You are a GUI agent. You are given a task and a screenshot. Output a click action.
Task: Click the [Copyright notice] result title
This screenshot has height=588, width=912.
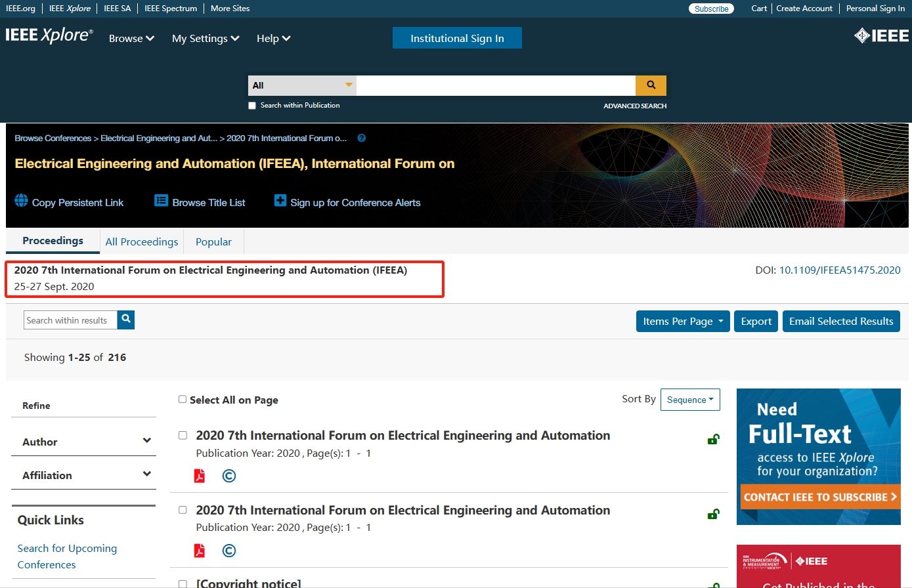click(x=248, y=583)
